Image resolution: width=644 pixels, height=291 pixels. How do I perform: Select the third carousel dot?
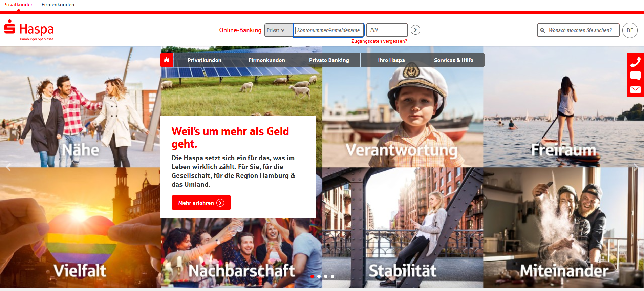click(x=326, y=276)
